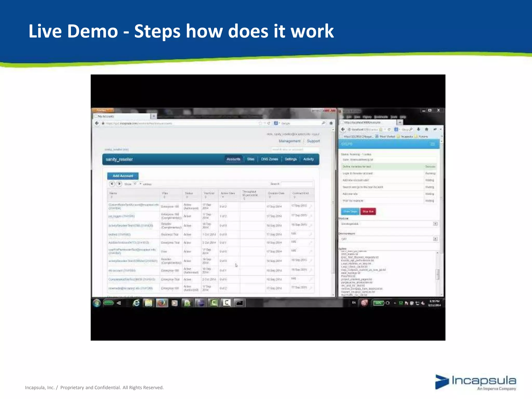This screenshot has height=399, width=532.
Task: Select the My Accounts browser tab
Action: pyautogui.click(x=122, y=116)
